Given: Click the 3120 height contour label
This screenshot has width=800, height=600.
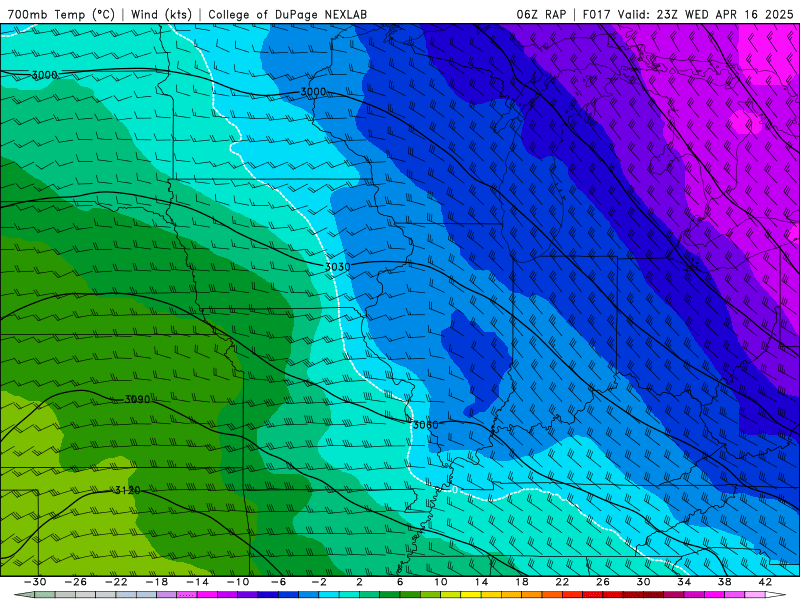Looking at the screenshot, I should click(x=128, y=490).
